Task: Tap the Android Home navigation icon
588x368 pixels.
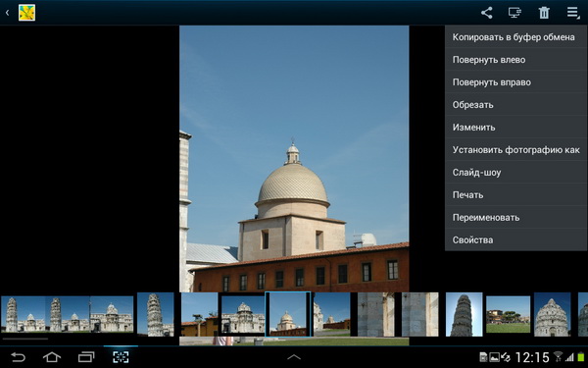Action: pyautogui.click(x=52, y=357)
